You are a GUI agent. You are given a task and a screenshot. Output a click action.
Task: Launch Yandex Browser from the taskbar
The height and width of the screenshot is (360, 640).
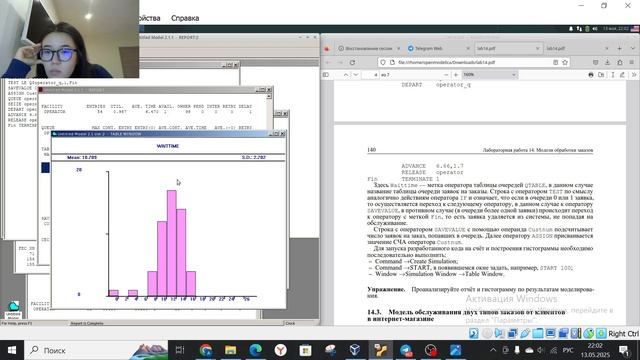[280, 350]
